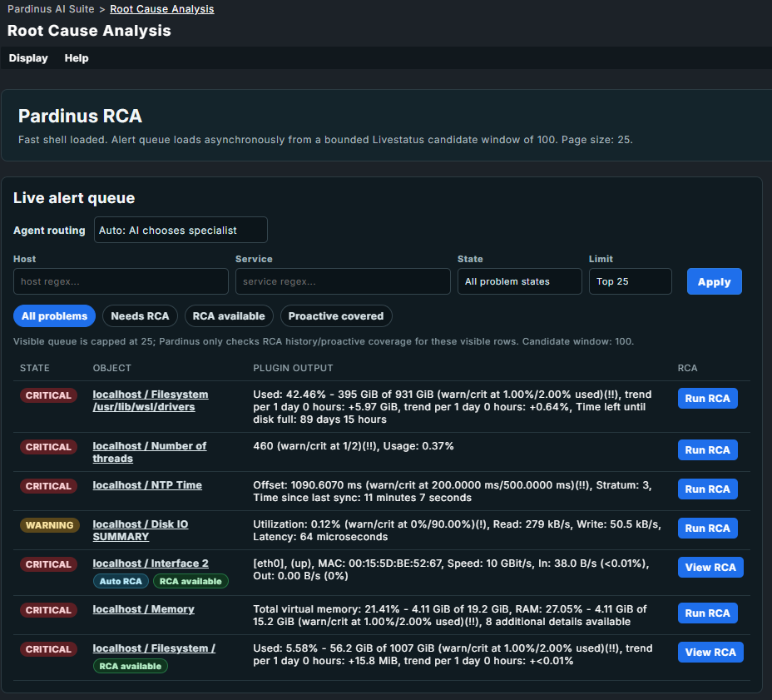
Task: Run RCA for Memory
Action: coord(707,613)
